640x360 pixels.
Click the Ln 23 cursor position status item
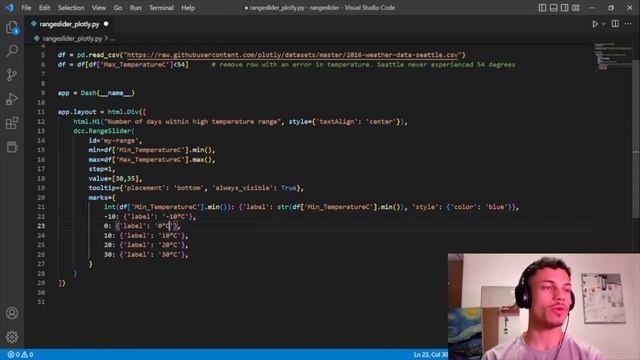click(x=431, y=355)
